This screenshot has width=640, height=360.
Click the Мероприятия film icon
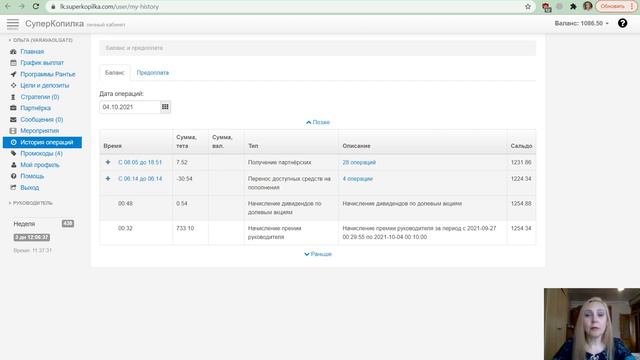point(13,131)
